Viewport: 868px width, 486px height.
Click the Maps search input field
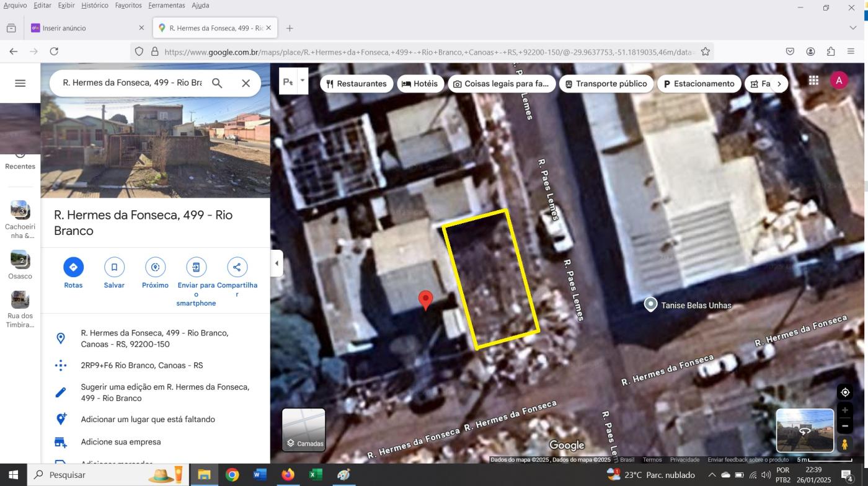point(132,82)
